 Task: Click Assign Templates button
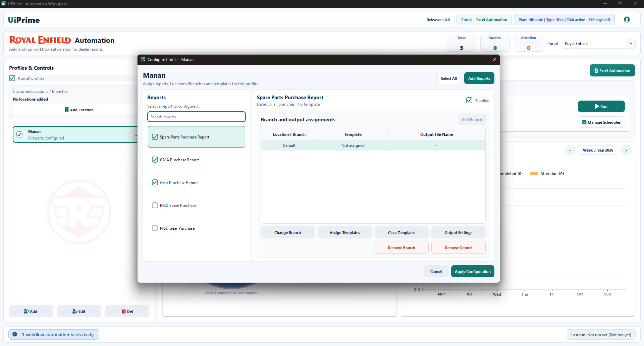pyautogui.click(x=344, y=232)
